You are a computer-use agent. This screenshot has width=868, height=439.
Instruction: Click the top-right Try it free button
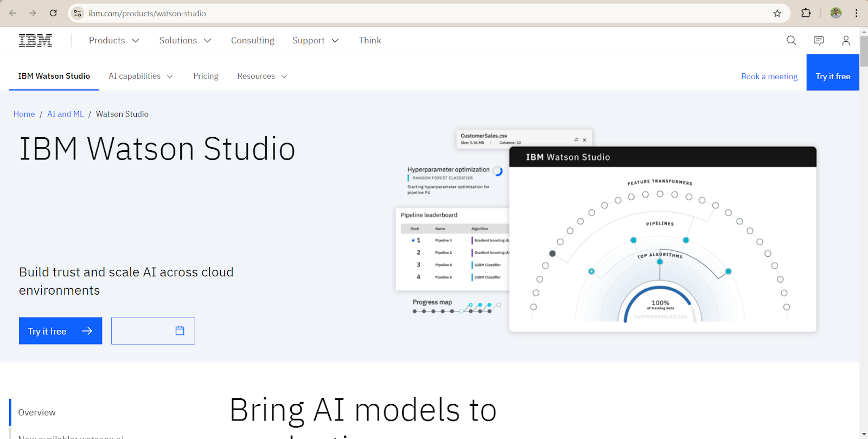(x=833, y=73)
